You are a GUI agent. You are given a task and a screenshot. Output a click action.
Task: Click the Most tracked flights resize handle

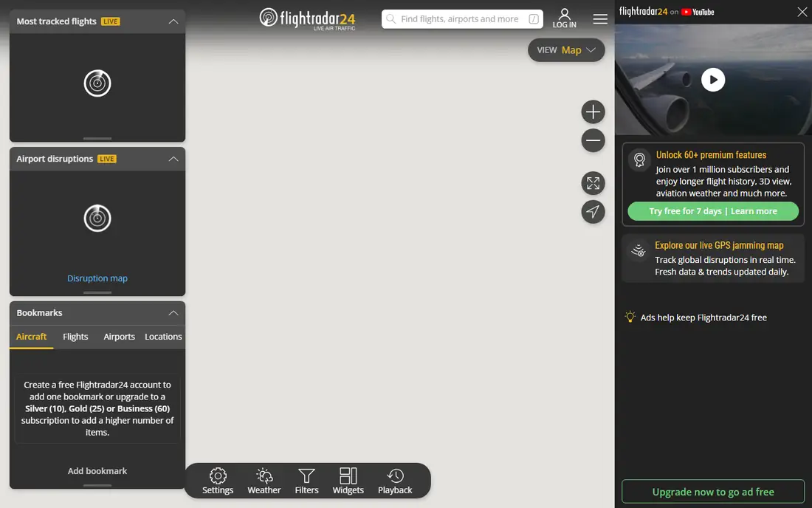pyautogui.click(x=97, y=139)
